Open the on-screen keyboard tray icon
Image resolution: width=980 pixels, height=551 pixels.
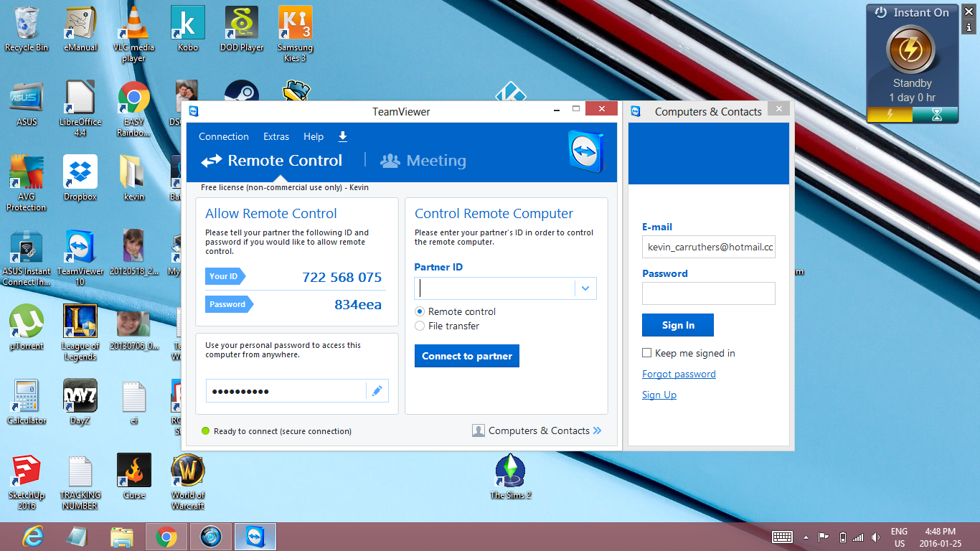point(782,537)
